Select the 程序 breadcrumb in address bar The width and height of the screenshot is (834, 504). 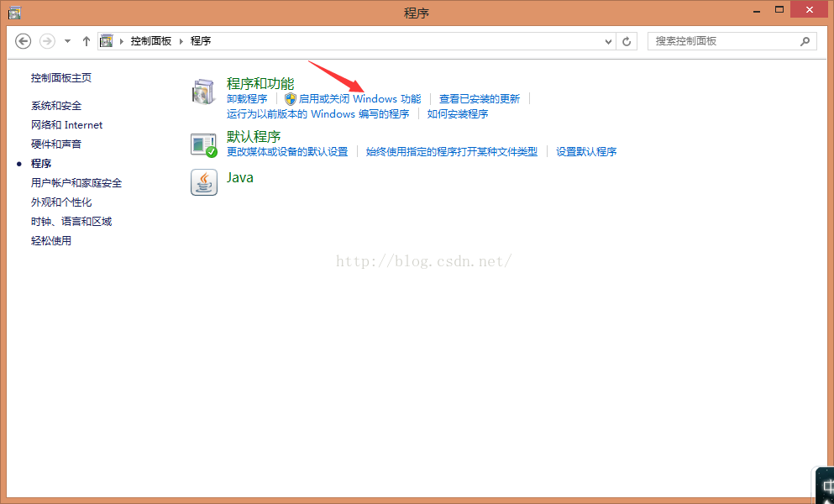[201, 41]
